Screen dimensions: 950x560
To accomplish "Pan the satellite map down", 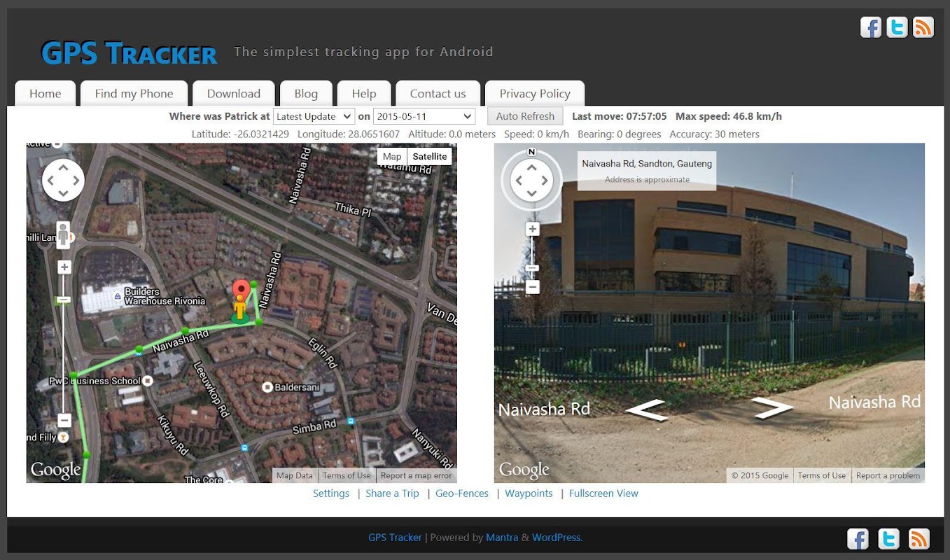I will coord(63,193).
